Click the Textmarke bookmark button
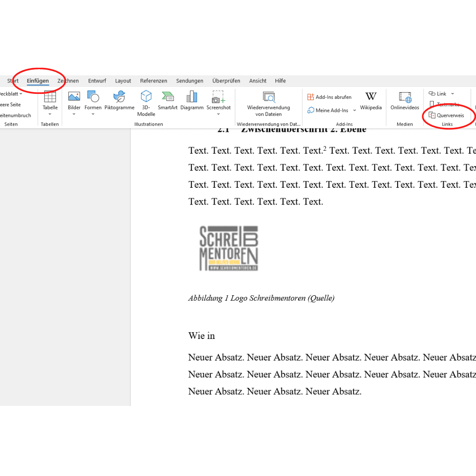This screenshot has height=476, width=476. pyautogui.click(x=444, y=104)
